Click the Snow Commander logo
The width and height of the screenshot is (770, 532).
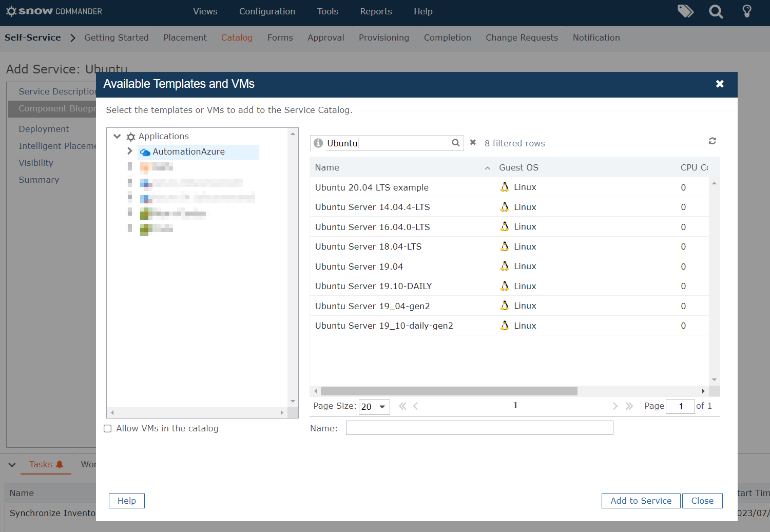(54, 11)
